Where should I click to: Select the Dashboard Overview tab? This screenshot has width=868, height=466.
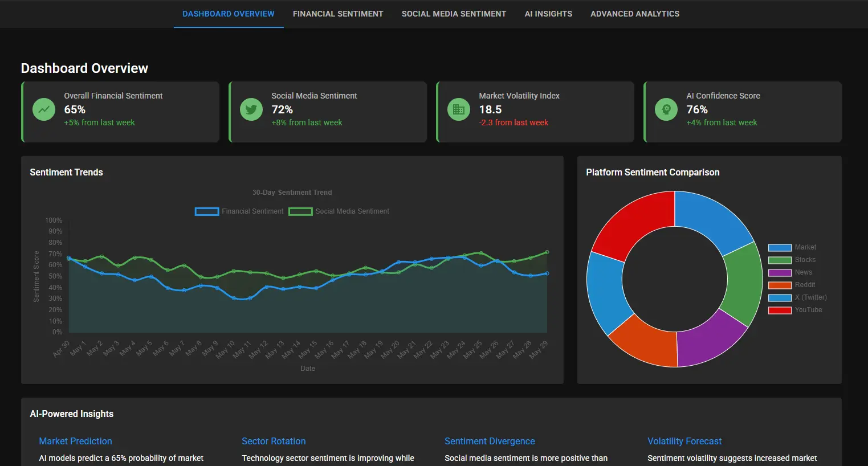point(229,14)
